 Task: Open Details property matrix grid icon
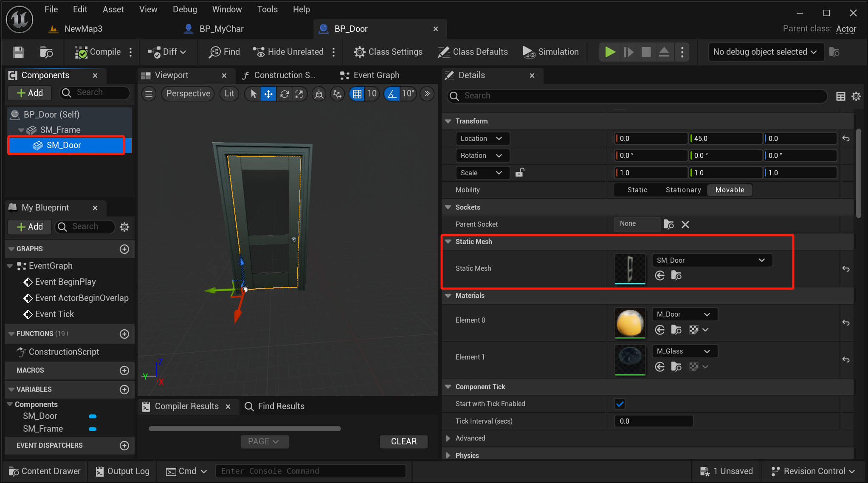point(840,96)
